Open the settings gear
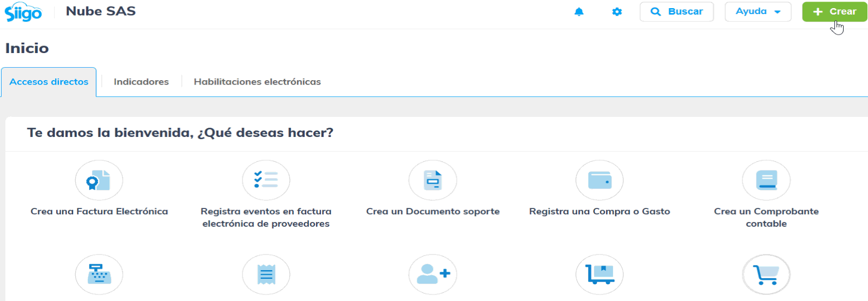 pyautogui.click(x=617, y=11)
